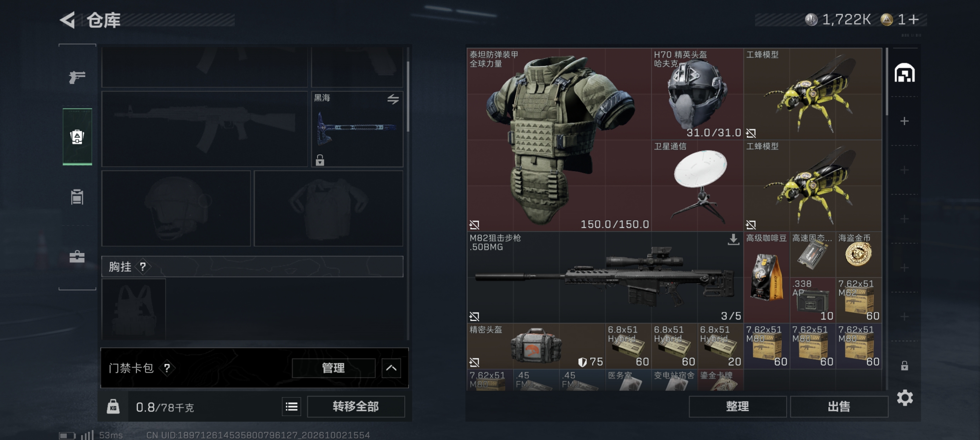
Task: Click the equipment panel scrollbar
Action: pyautogui.click(x=408, y=97)
